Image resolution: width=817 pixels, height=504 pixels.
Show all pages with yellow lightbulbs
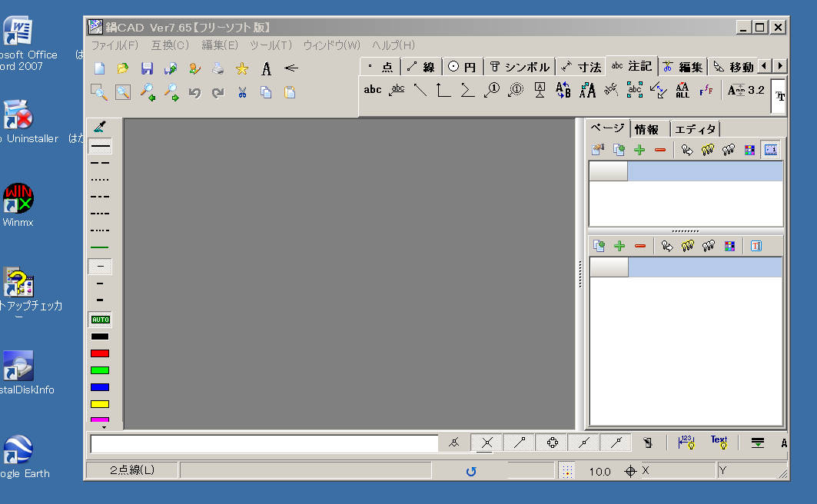pos(708,151)
